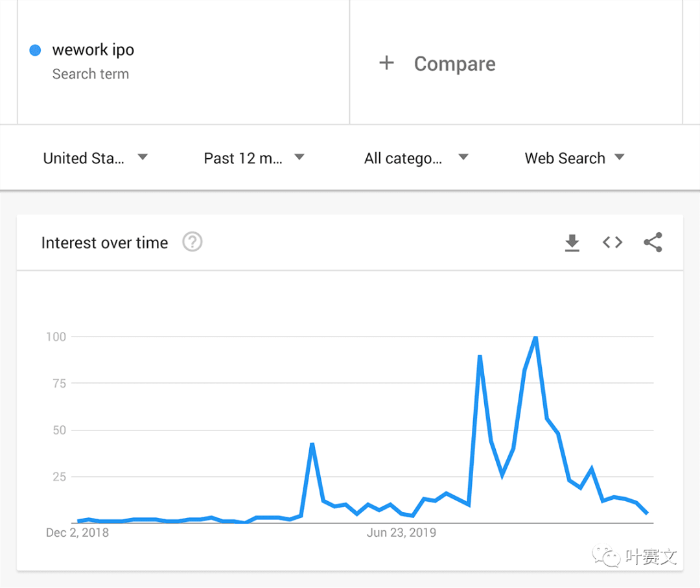Viewport: 700px width, 588px height.
Task: Click the share icon on the chart card
Action: 653,242
